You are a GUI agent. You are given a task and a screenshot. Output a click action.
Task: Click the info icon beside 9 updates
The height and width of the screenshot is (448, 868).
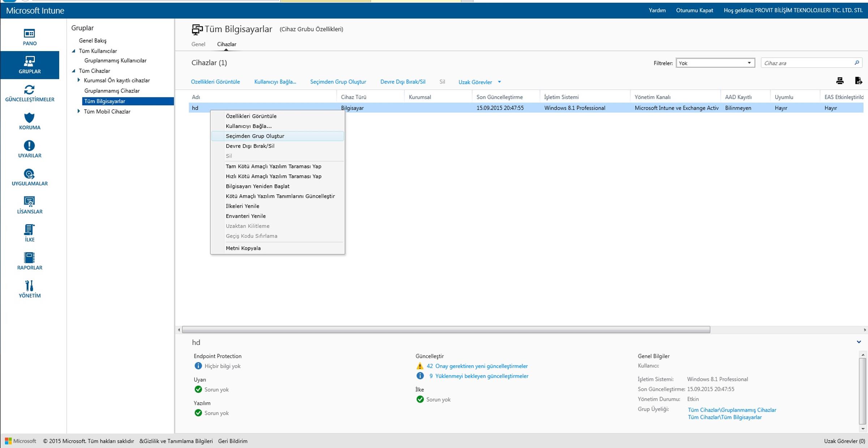(x=420, y=376)
